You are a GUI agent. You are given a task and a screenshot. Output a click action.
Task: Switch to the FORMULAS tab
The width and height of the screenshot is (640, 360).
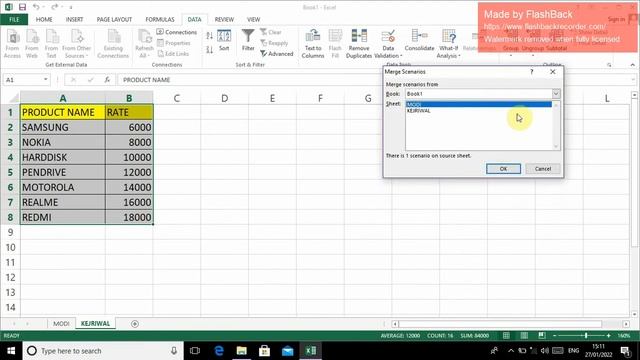coord(160,19)
